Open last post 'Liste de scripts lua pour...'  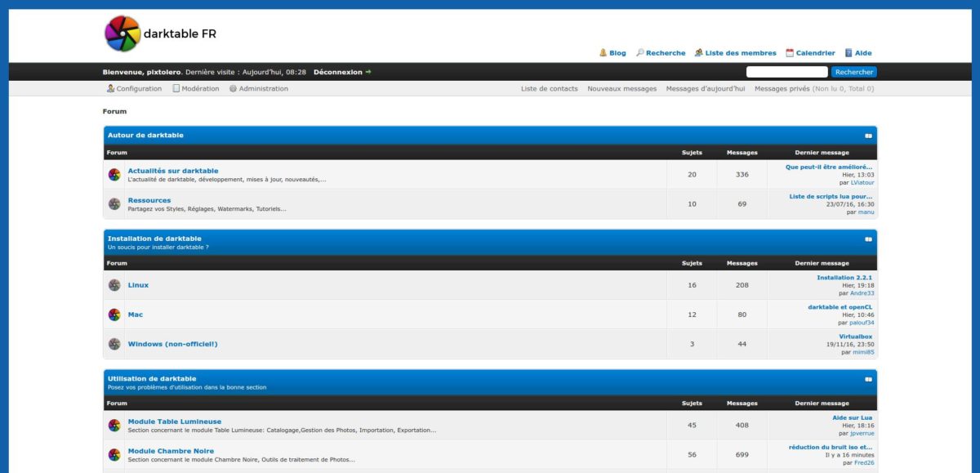pos(831,196)
